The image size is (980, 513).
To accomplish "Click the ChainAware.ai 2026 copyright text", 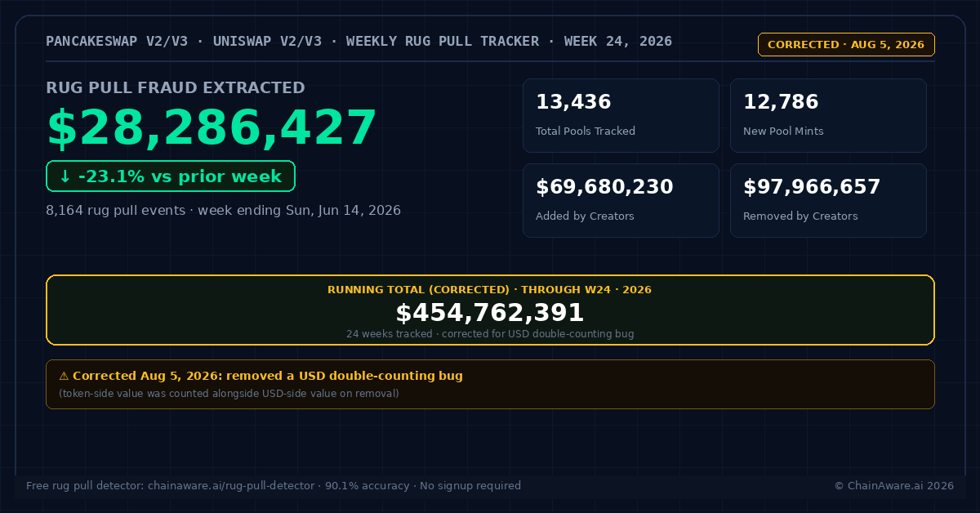I will click(894, 486).
